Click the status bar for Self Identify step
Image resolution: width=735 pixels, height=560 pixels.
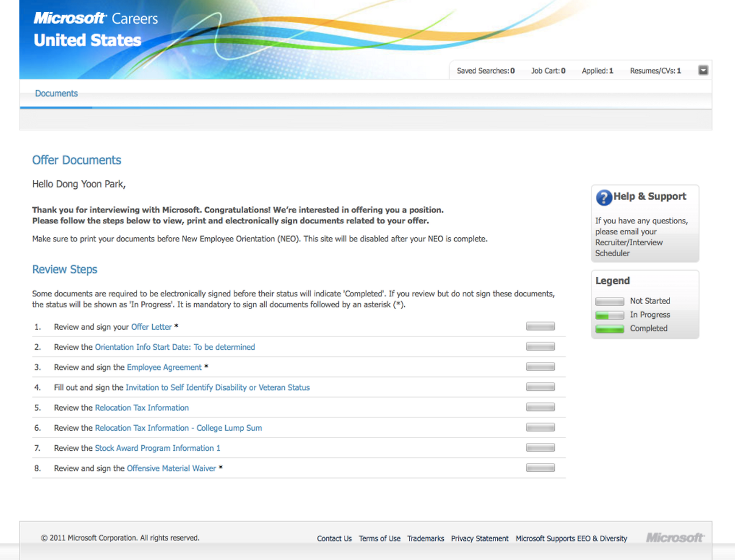pos(540,387)
